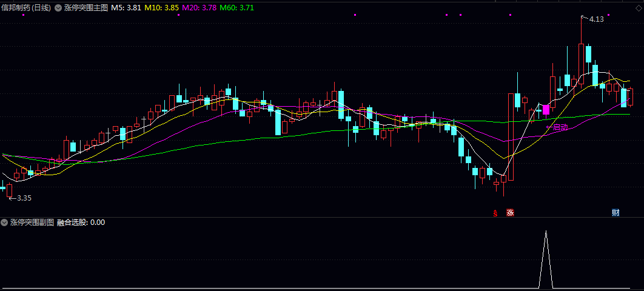Click the magenta M20: 3.78 label
The width and height of the screenshot is (644, 291).
click(x=199, y=8)
